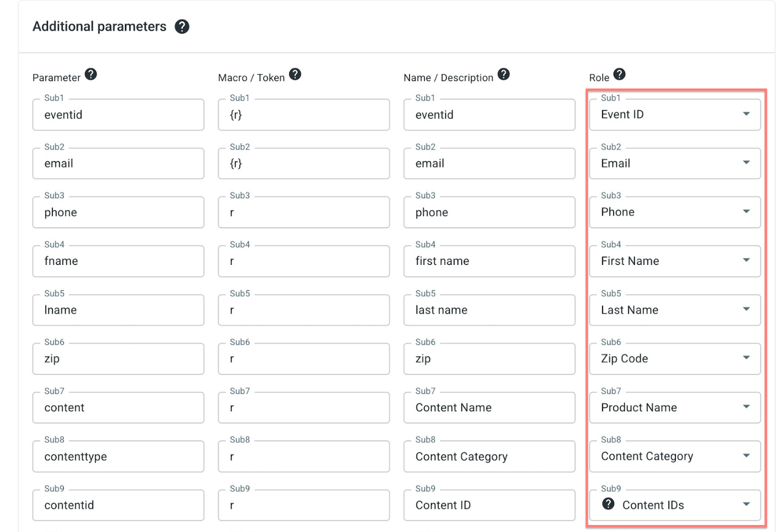Open the Sub1 Event ID role dropdown
Screen dimensions: 780x532
675,114
